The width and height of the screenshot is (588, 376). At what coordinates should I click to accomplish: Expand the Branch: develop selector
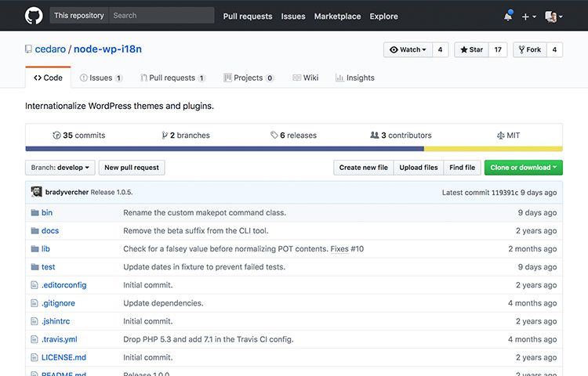click(60, 168)
